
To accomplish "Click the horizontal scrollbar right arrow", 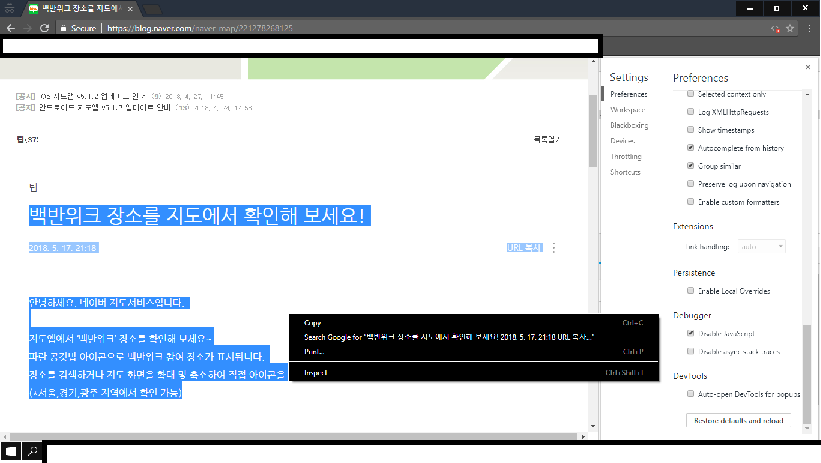I will (583, 436).
